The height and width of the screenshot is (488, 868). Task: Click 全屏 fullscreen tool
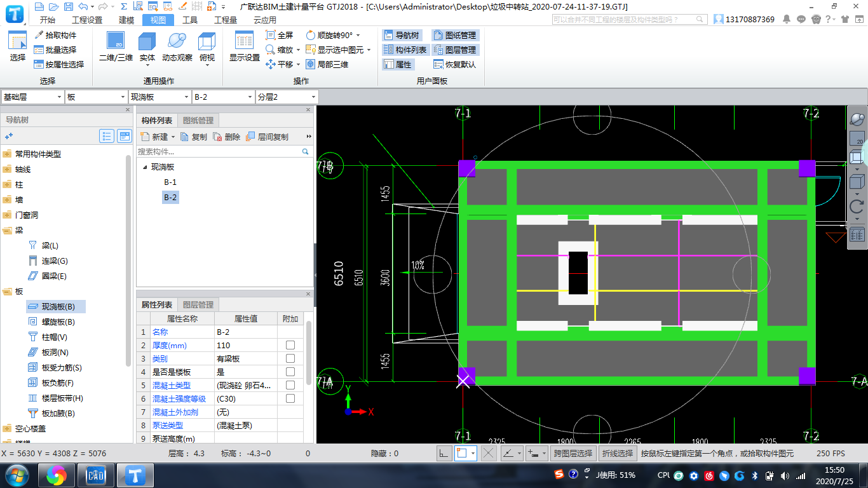click(280, 35)
